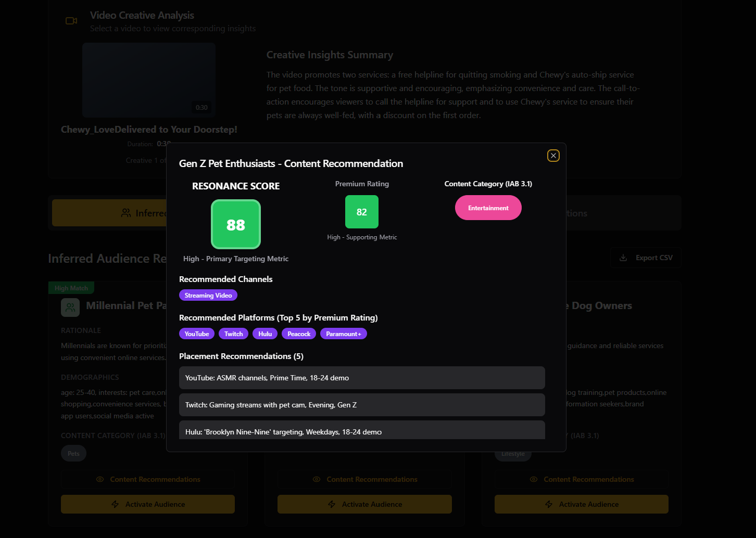Activate Audience on the Millennial Pet card
The height and width of the screenshot is (538, 756).
(148, 504)
